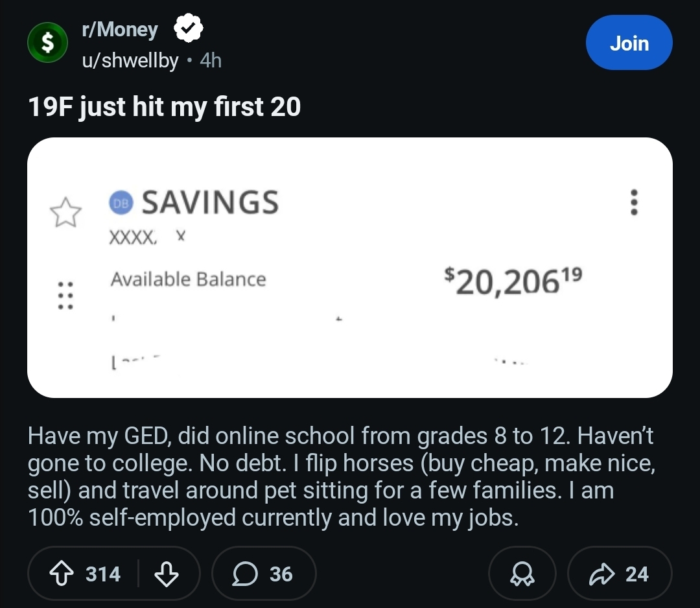Click the six-dot drag handle beside Available Balance
The height and width of the screenshot is (608, 700).
click(x=65, y=295)
